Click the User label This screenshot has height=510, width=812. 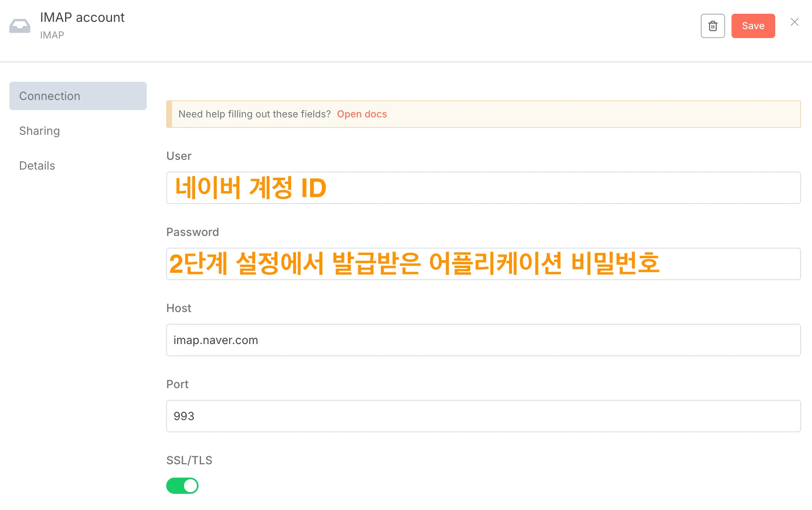click(179, 156)
